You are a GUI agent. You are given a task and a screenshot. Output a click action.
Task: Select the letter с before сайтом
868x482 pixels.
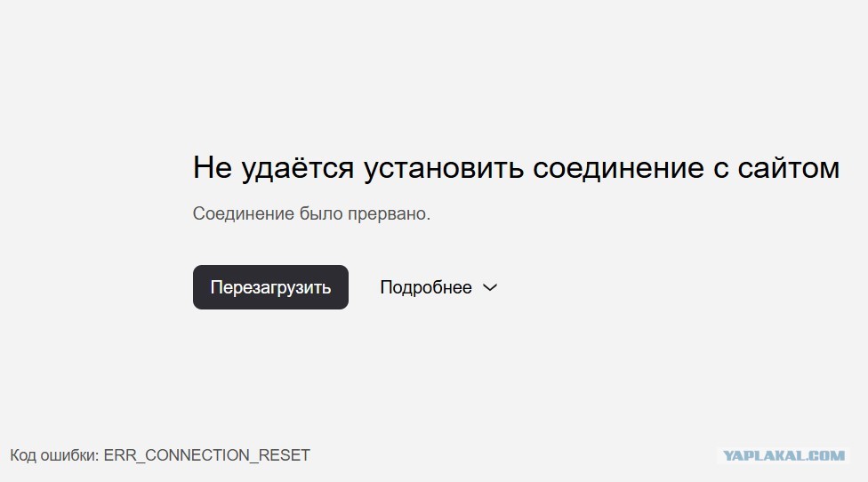click(720, 168)
